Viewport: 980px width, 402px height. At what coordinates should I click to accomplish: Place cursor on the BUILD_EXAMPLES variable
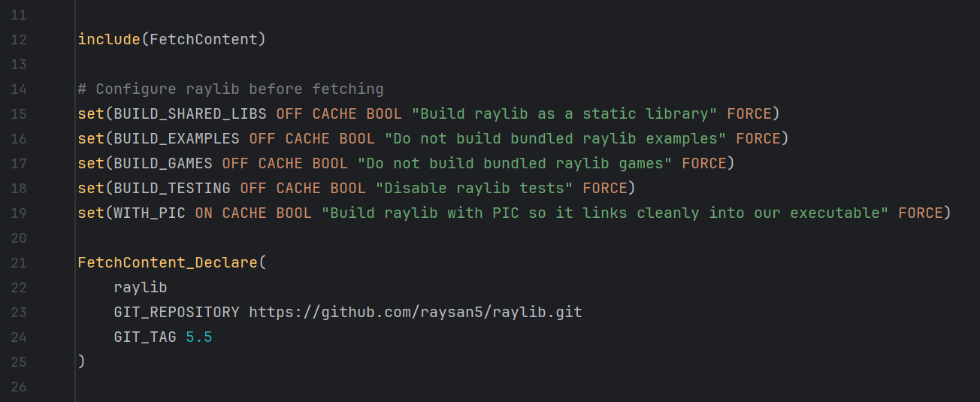(177, 138)
